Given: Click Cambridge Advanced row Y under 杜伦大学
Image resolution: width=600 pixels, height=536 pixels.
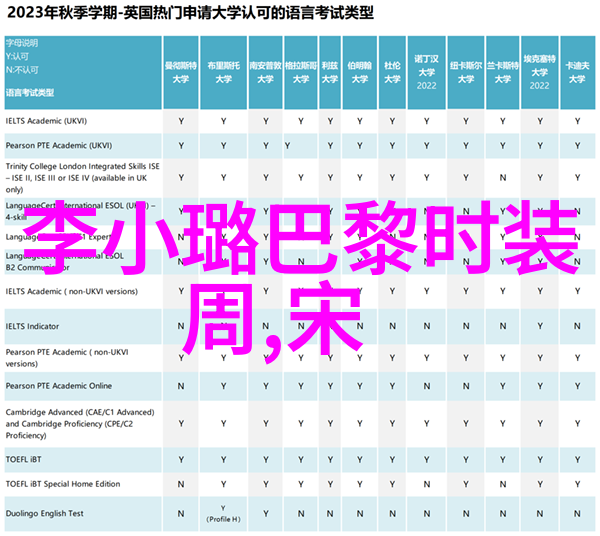Looking at the screenshot, I should click(392, 424).
